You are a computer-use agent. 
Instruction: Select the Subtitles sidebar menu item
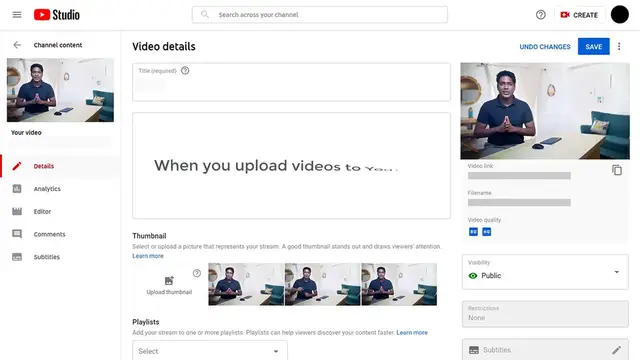point(60,257)
